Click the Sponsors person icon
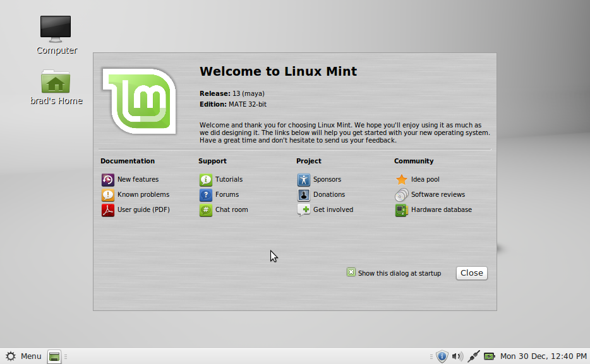The image size is (590, 364). [x=304, y=180]
